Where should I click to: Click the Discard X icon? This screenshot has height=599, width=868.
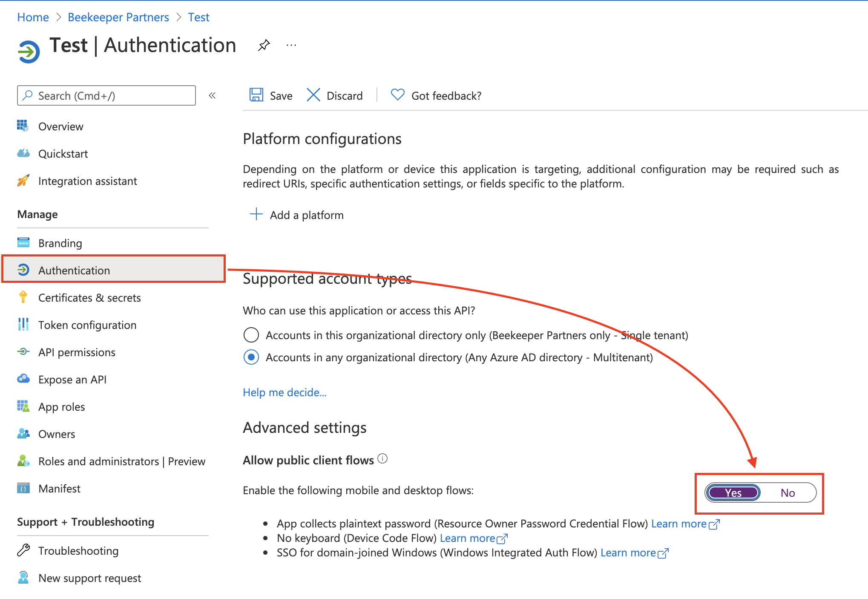pyautogui.click(x=313, y=95)
